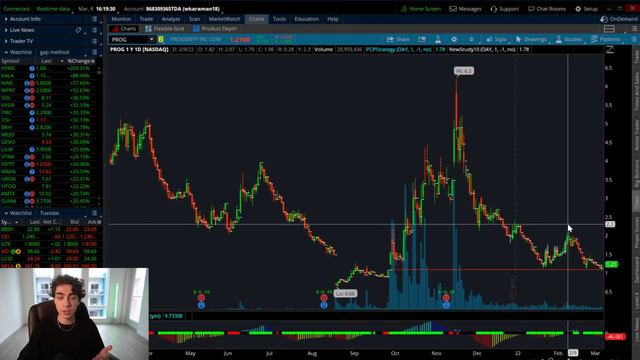Open chart settings gear icon
Image resolution: width=640 pixels, height=360 pixels.
click(x=454, y=39)
